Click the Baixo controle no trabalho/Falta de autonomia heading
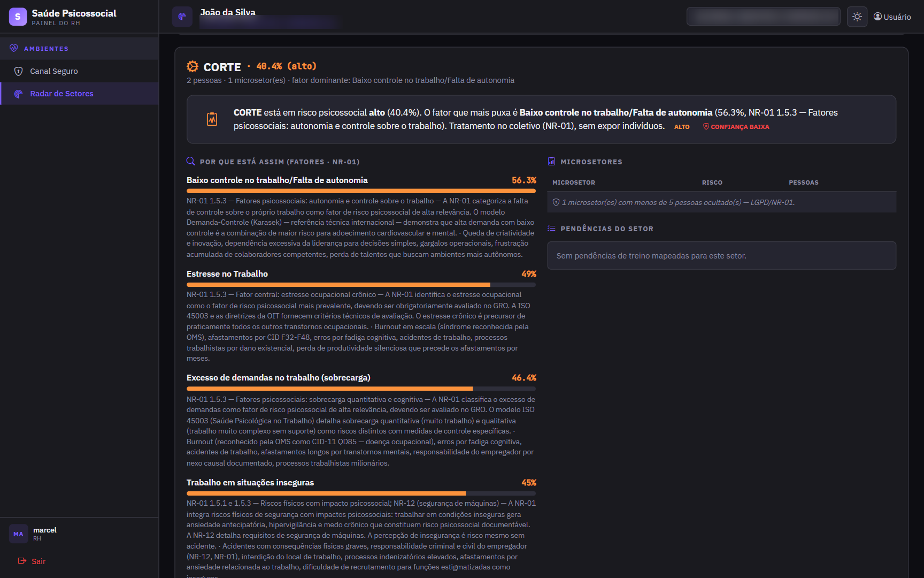 point(277,180)
